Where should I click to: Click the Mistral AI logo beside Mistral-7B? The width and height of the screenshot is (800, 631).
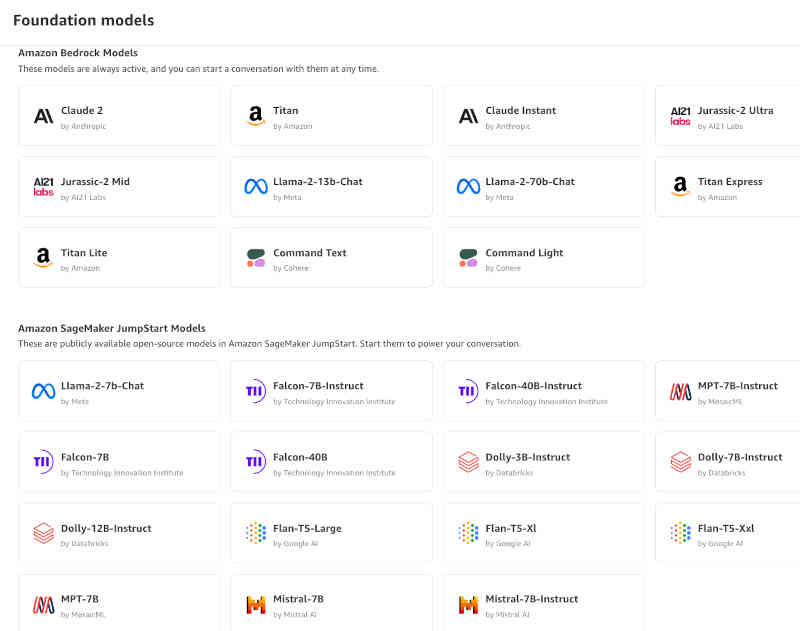click(x=256, y=604)
